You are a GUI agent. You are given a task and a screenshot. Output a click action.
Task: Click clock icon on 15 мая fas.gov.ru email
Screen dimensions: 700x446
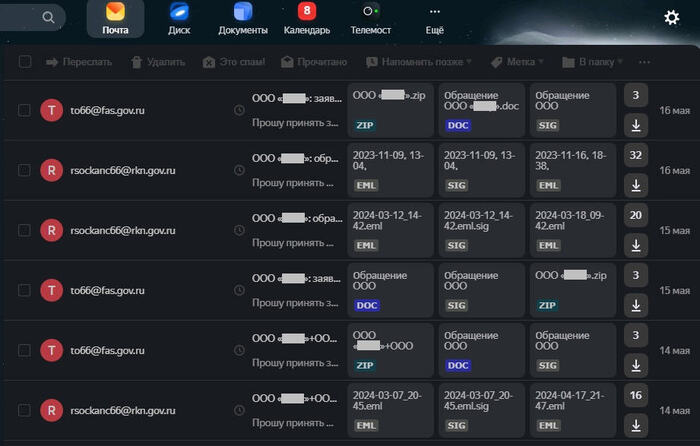coord(239,290)
